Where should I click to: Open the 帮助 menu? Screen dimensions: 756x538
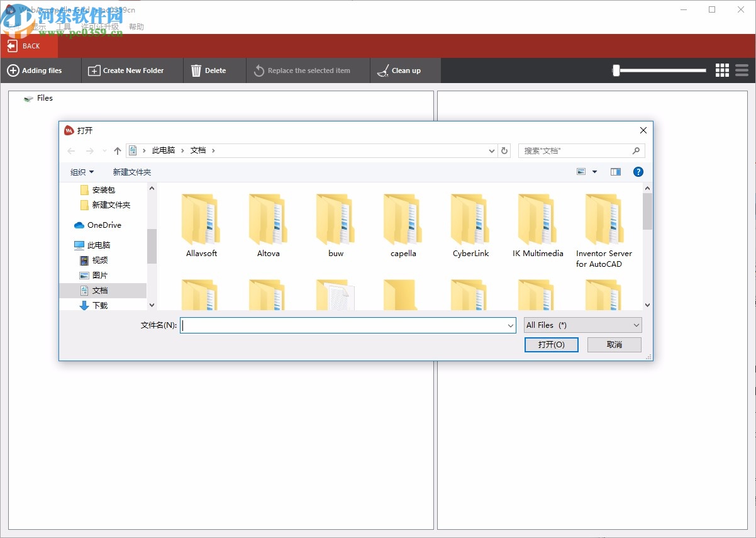[x=136, y=26]
